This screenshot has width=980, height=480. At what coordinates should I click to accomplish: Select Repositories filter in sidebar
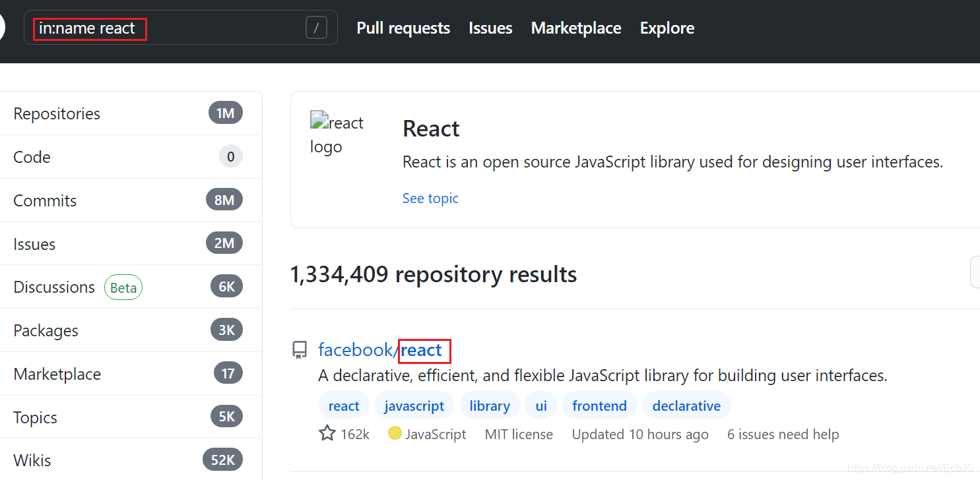pos(131,113)
